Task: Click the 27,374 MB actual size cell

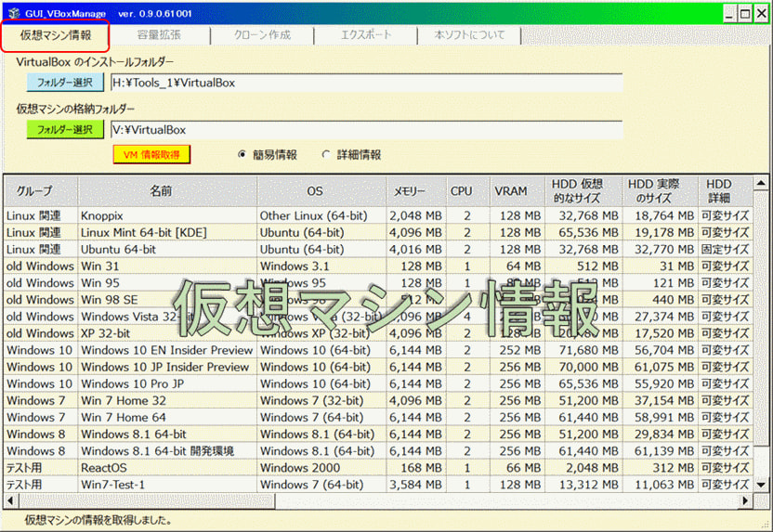Action: click(661, 317)
